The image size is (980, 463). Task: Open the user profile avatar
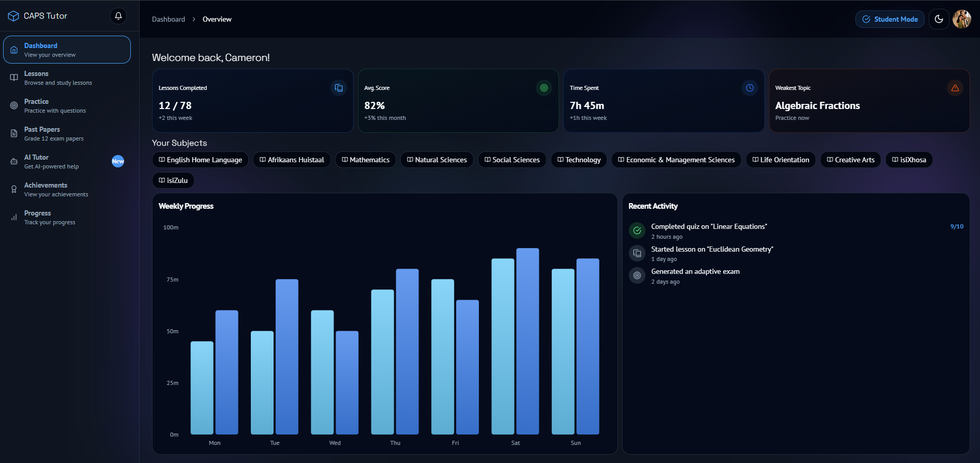961,19
